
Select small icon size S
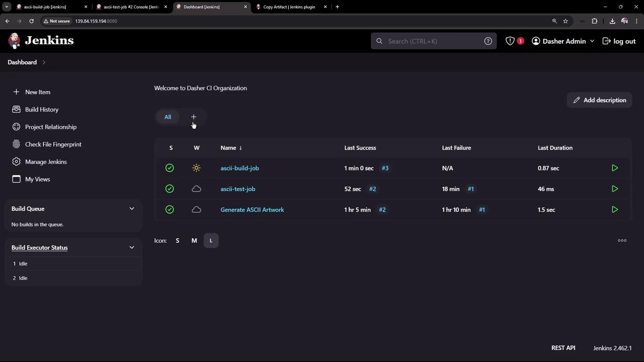[177, 240]
